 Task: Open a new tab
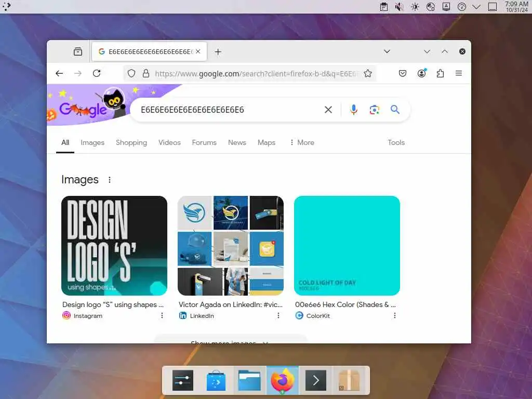point(218,52)
